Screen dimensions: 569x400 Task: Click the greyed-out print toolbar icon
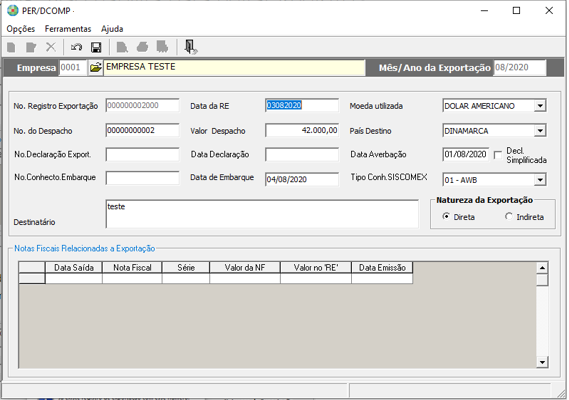point(142,47)
